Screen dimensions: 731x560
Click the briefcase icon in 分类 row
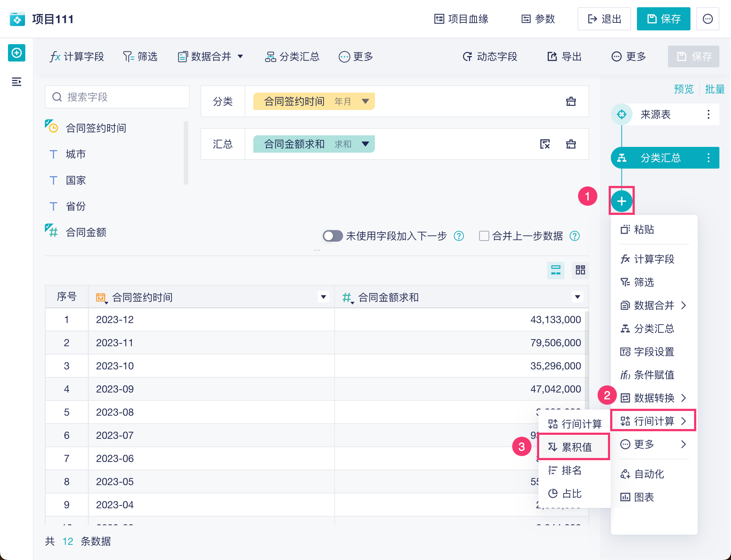571,101
